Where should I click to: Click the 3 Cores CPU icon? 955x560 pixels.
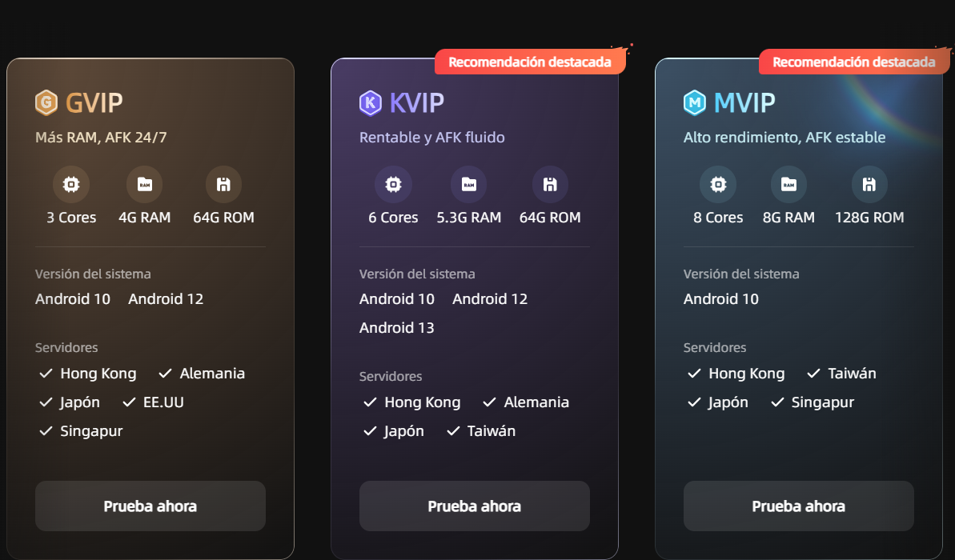(71, 185)
